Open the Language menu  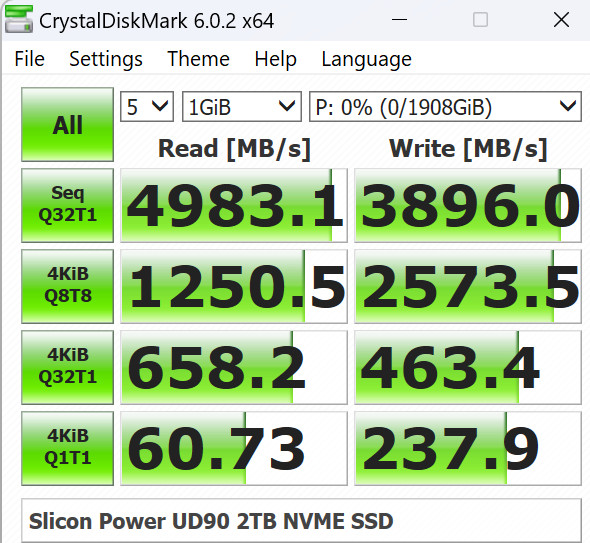tap(366, 59)
